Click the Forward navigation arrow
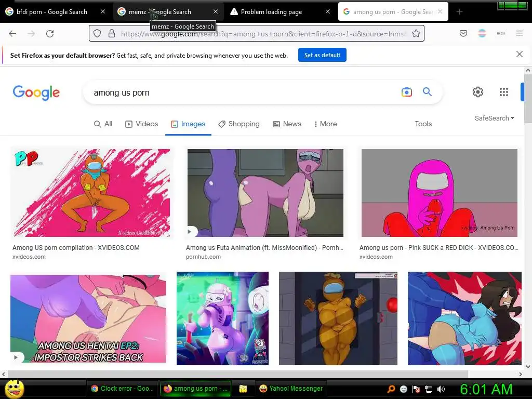 pyautogui.click(x=31, y=34)
